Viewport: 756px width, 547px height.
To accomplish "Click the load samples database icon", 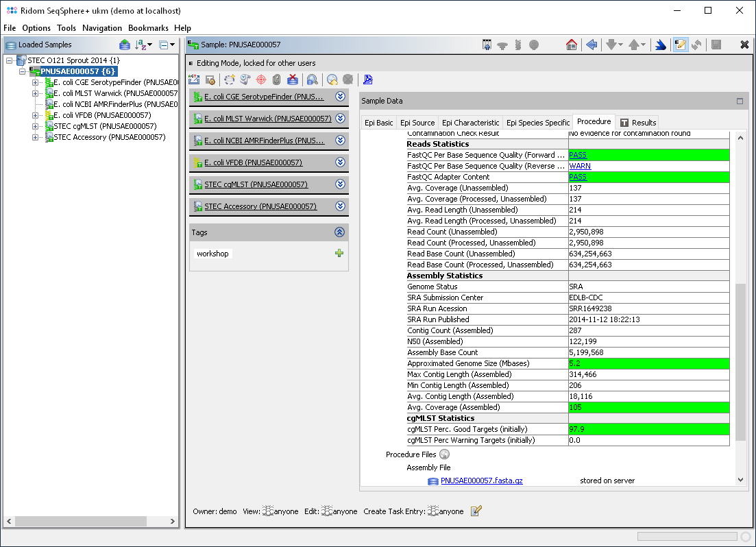I will pyautogui.click(x=124, y=45).
